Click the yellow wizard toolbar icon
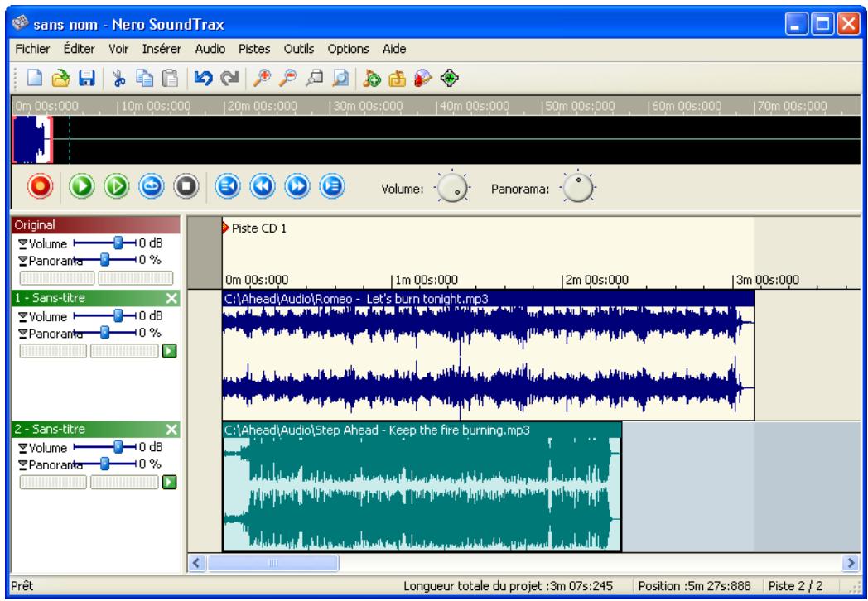 pyautogui.click(x=397, y=79)
